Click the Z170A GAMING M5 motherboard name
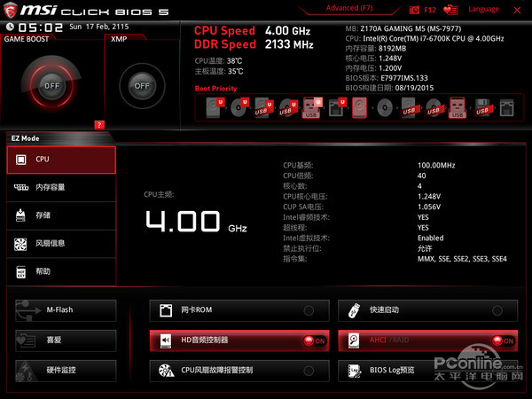532x399 pixels. (x=411, y=28)
